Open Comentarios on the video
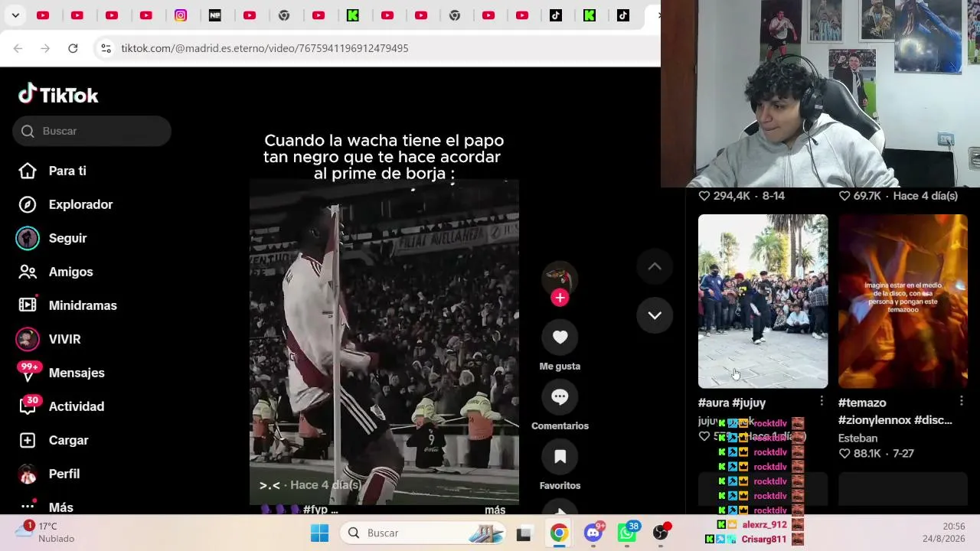The width and height of the screenshot is (980, 551). (x=560, y=397)
